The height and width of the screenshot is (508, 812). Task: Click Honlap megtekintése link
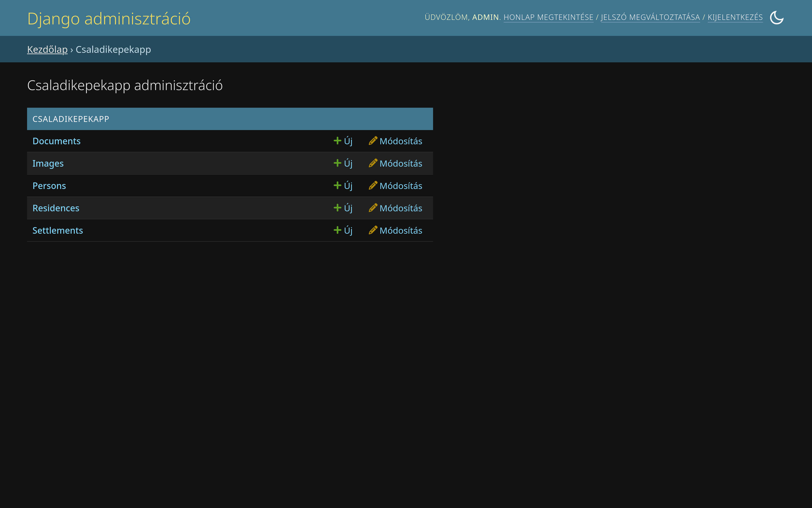pyautogui.click(x=548, y=17)
